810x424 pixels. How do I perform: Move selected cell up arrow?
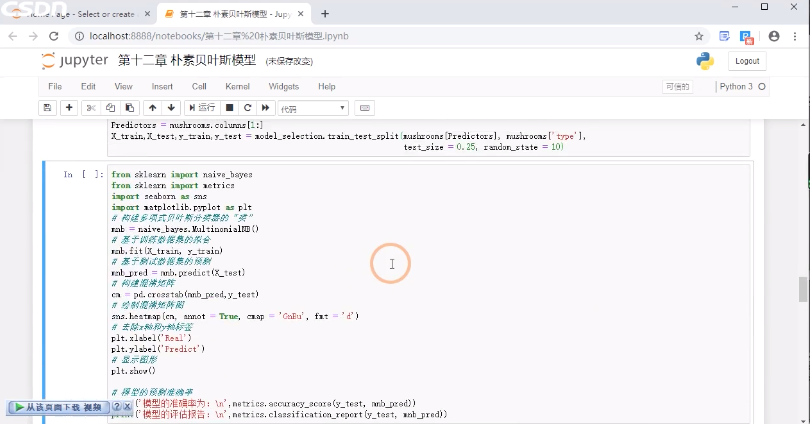point(152,107)
